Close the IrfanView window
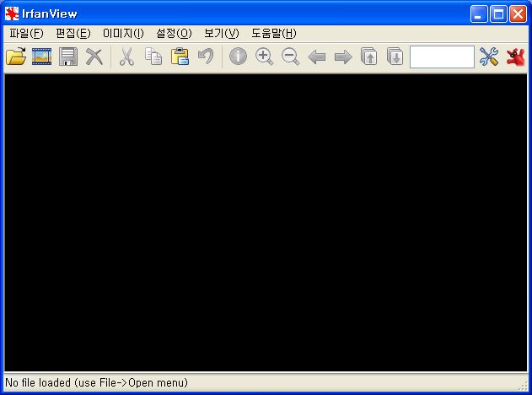The image size is (532, 395). 519,14
